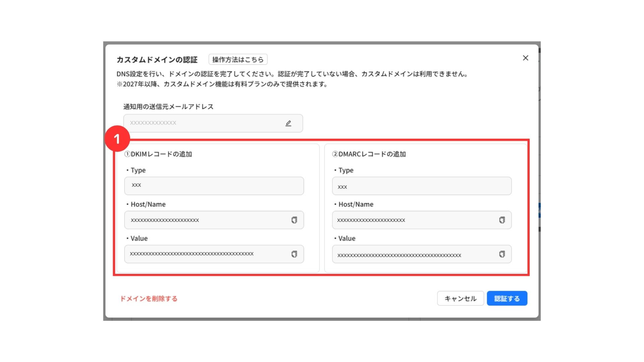
Task: Copy the DKIM Value field contents
Action: pos(294,254)
